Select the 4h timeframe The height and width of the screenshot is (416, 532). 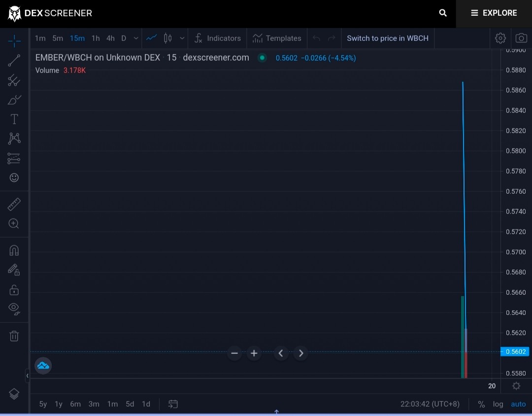point(111,38)
